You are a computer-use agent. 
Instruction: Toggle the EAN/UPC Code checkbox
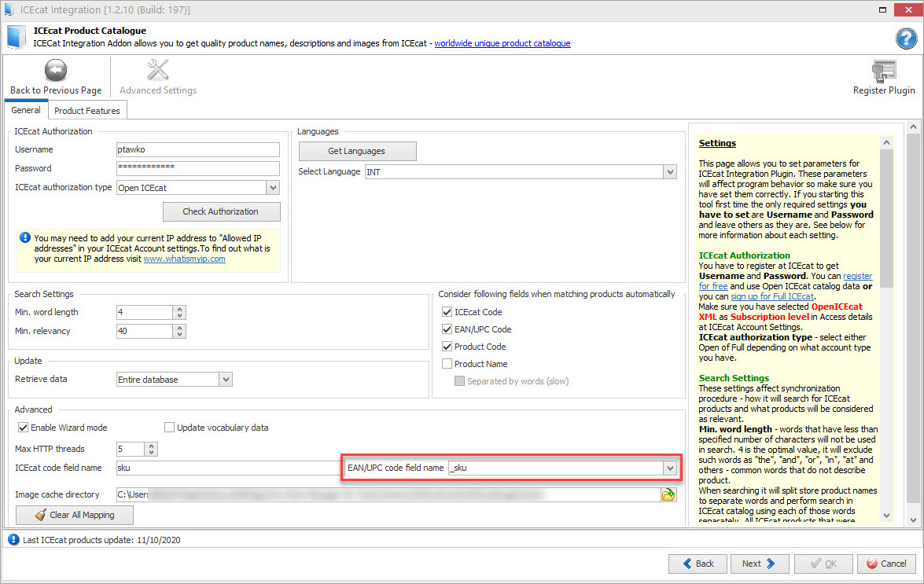coord(447,329)
